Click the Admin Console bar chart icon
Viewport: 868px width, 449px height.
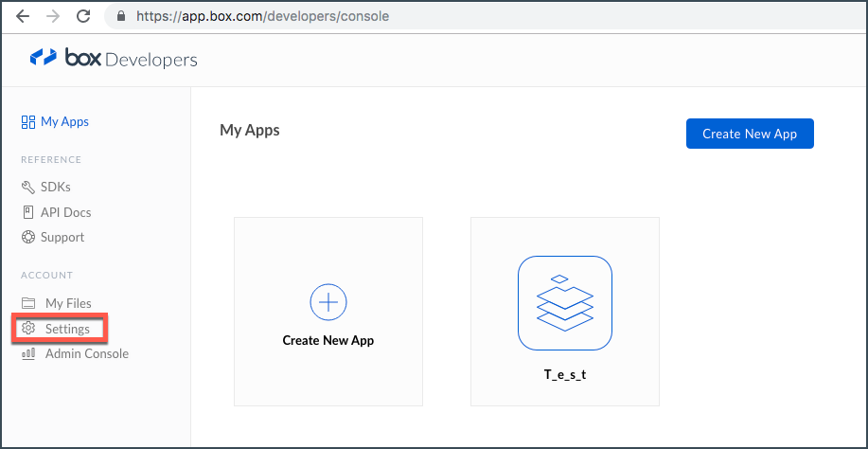27,353
